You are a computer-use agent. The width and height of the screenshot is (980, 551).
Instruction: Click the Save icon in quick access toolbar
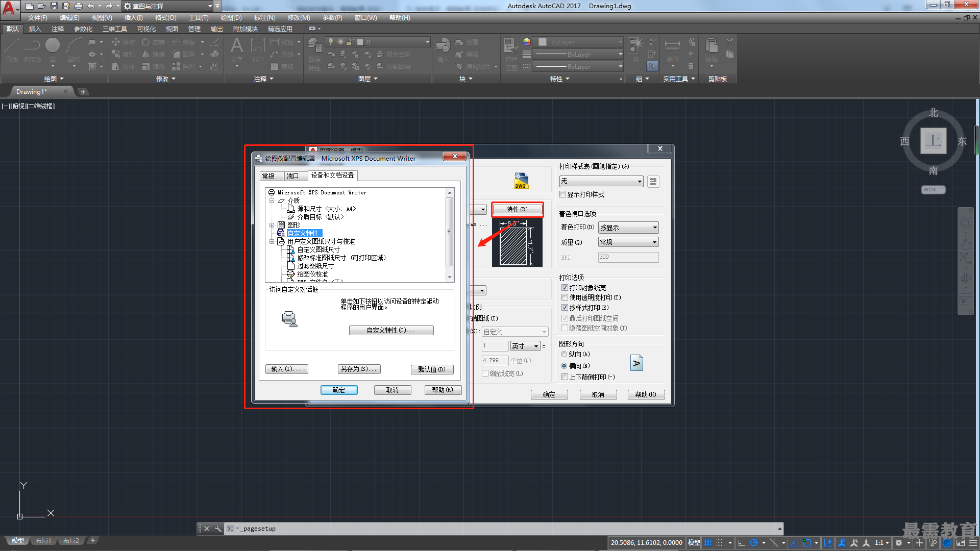click(54, 6)
